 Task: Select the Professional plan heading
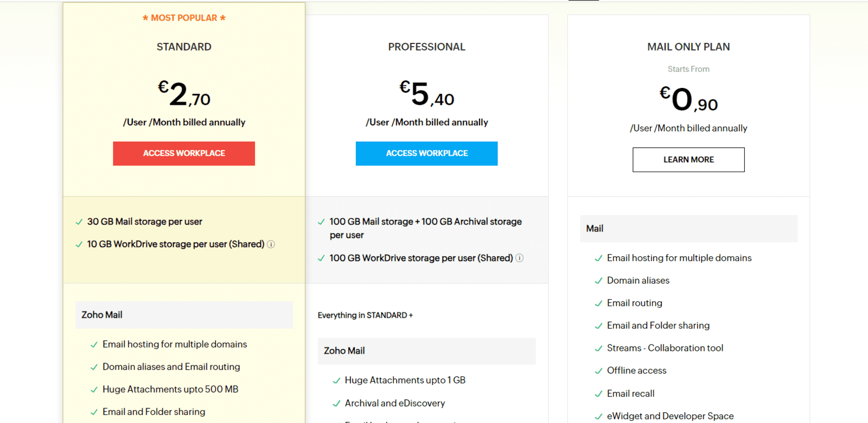coord(426,47)
